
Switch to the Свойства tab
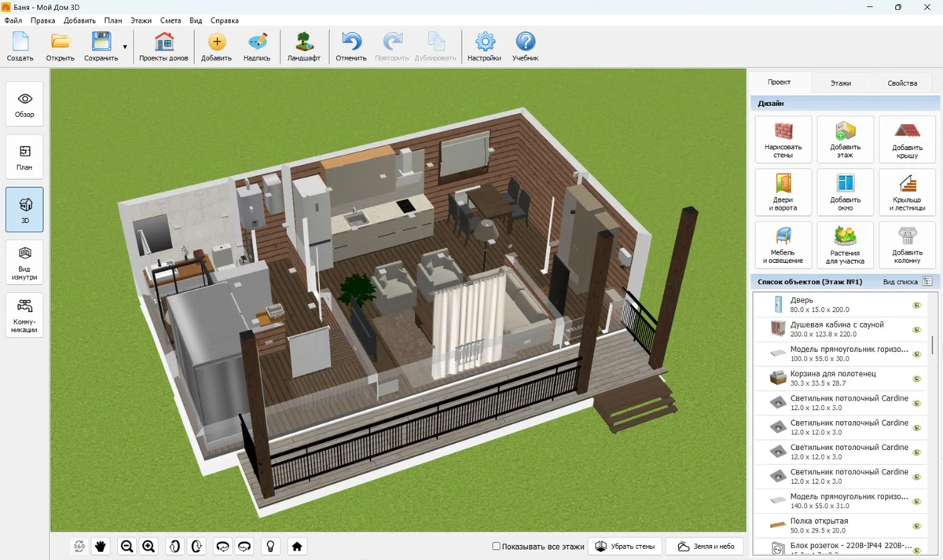pos(901,82)
